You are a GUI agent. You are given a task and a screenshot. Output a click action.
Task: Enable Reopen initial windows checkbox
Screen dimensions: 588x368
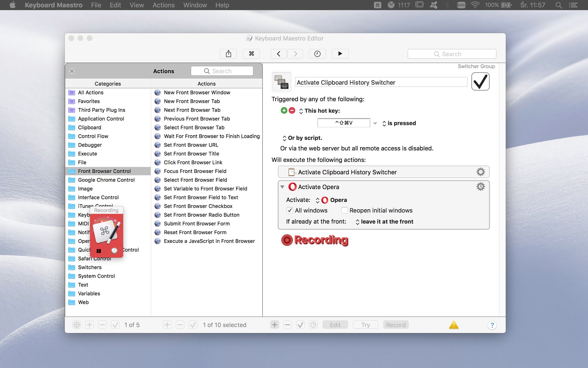(344, 210)
